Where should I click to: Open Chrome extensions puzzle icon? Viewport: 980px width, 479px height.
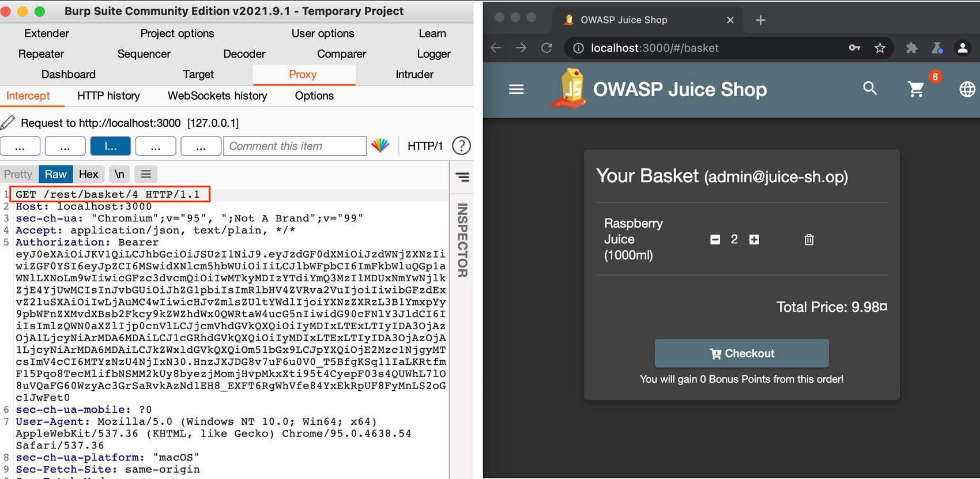pos(911,48)
